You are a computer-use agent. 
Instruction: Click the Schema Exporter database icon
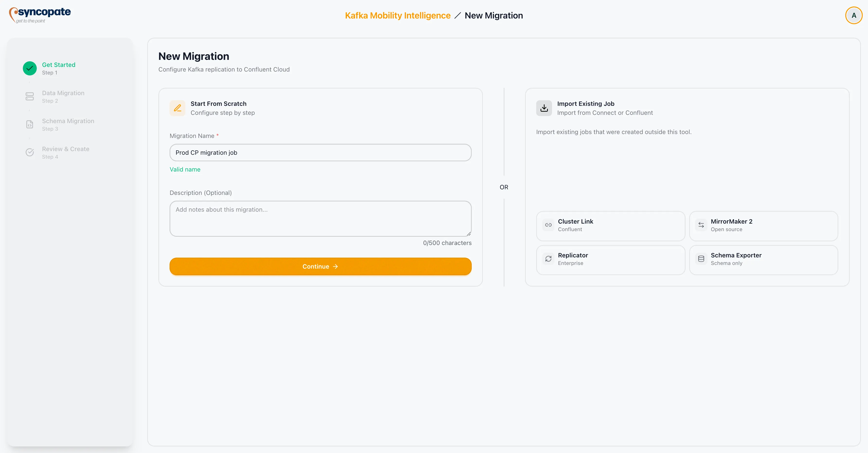701,259
